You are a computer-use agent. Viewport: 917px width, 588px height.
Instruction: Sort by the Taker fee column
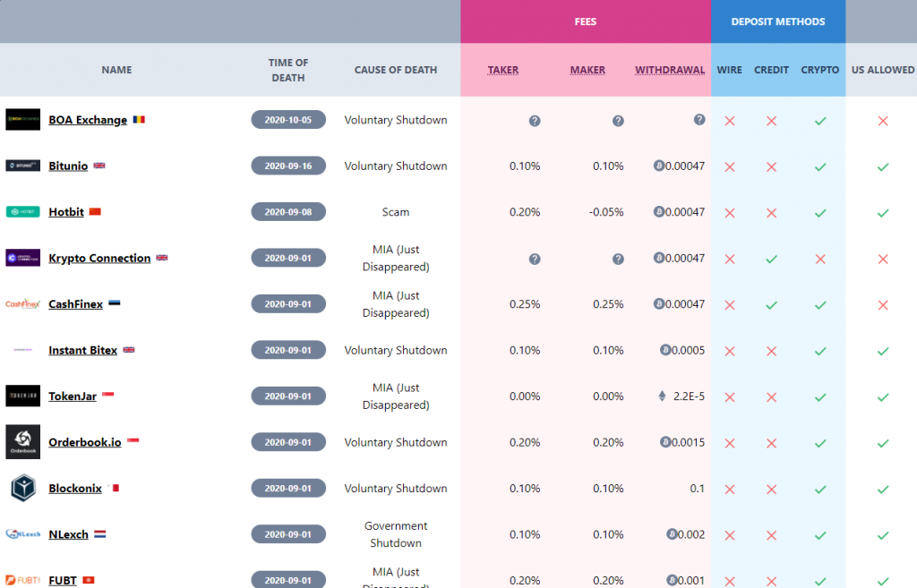pyautogui.click(x=503, y=70)
